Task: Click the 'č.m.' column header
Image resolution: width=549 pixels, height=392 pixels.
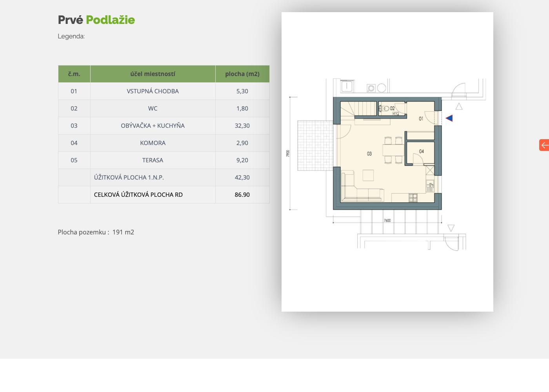Action: point(74,74)
